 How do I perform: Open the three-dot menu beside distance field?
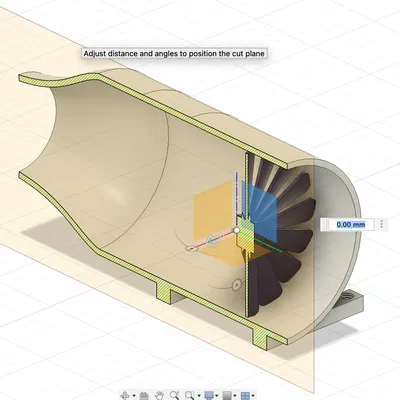(x=382, y=224)
